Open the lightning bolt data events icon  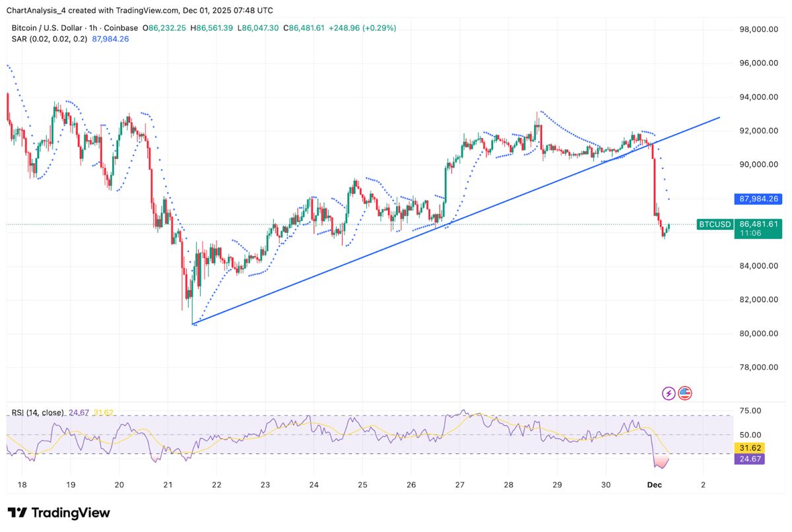pos(669,393)
